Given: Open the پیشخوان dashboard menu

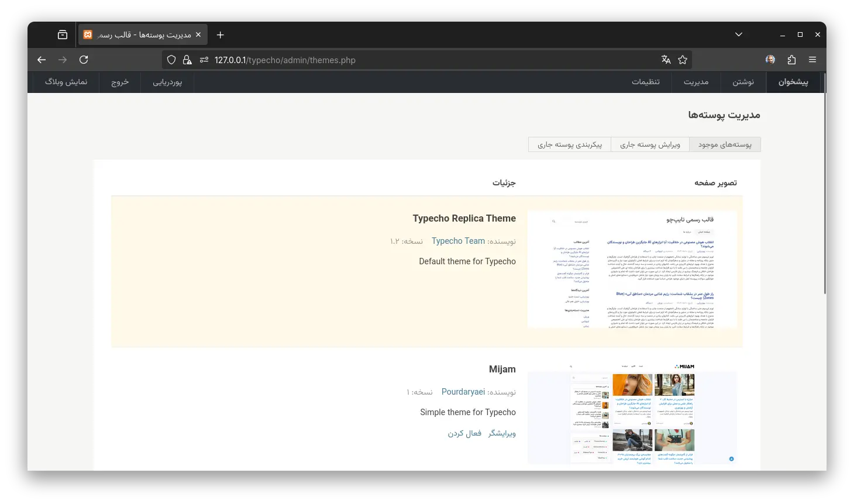Looking at the screenshot, I should (x=793, y=82).
